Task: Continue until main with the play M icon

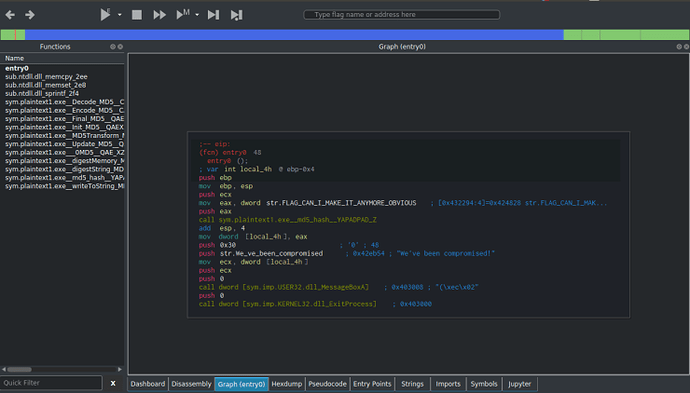Action: click(x=183, y=15)
